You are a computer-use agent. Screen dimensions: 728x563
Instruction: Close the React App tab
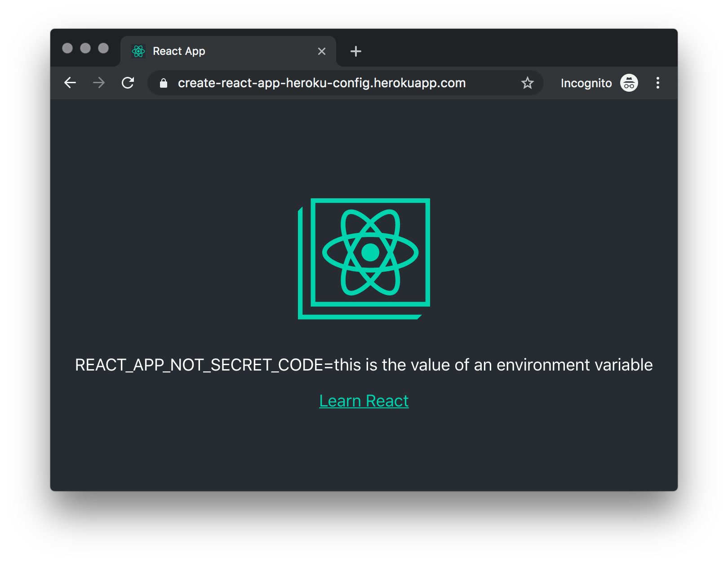tap(322, 51)
